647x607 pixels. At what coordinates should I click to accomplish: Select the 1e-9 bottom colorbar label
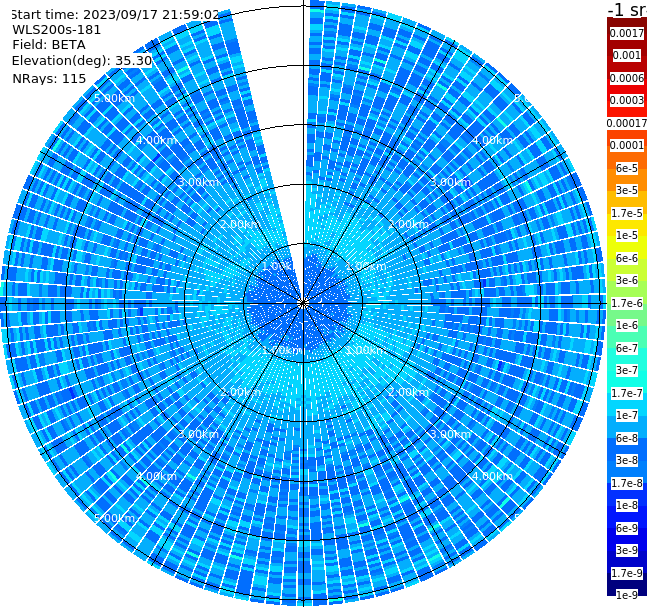[x=627, y=595]
